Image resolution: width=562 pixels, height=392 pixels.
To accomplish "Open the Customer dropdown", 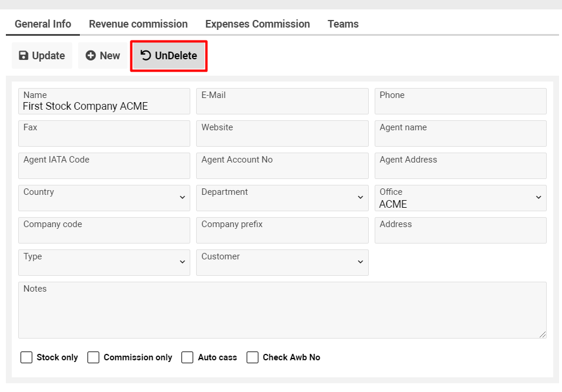I will [282, 263].
